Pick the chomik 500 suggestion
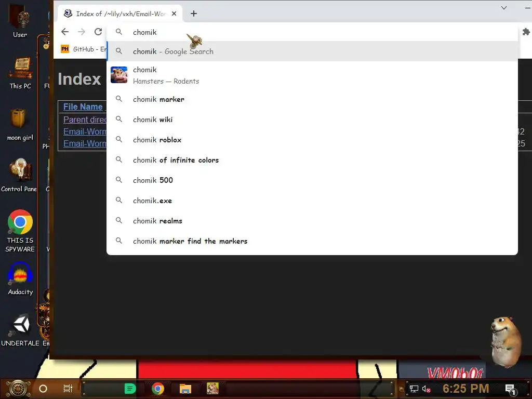 click(312, 180)
